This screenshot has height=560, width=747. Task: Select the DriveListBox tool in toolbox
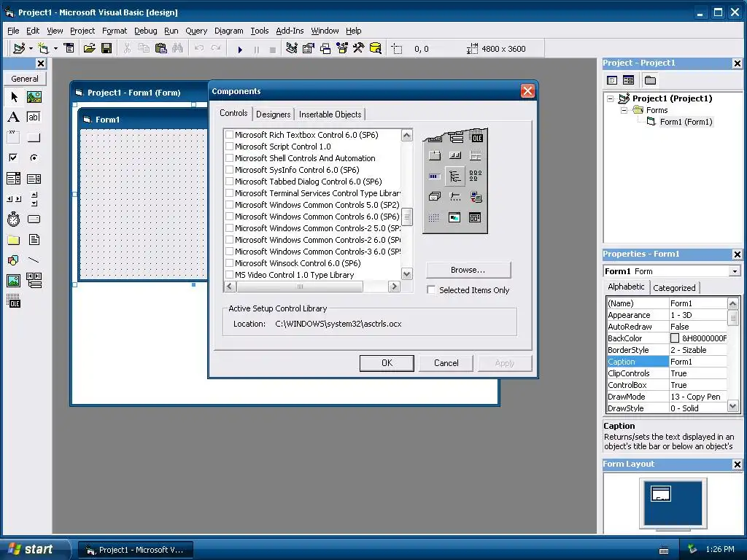click(34, 219)
